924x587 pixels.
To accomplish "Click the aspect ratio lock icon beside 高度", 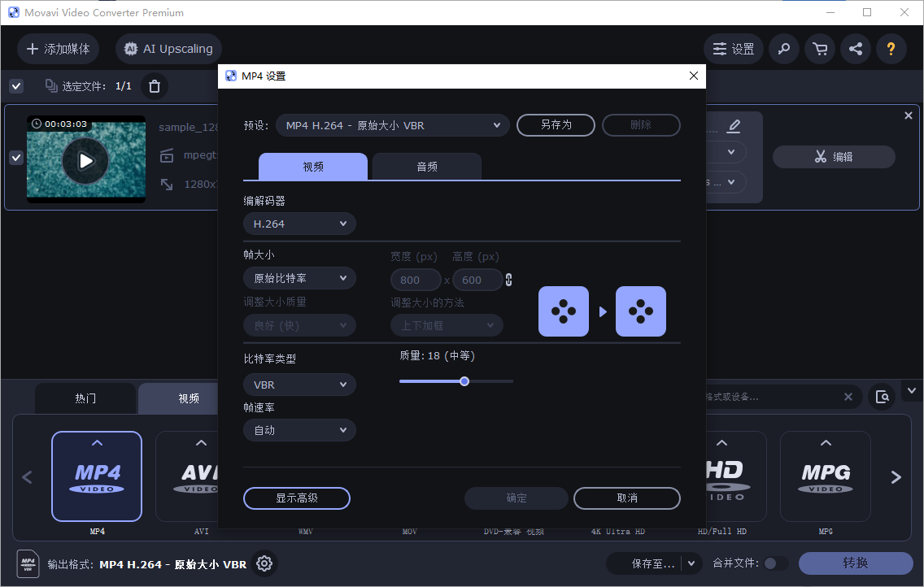I will click(x=508, y=279).
